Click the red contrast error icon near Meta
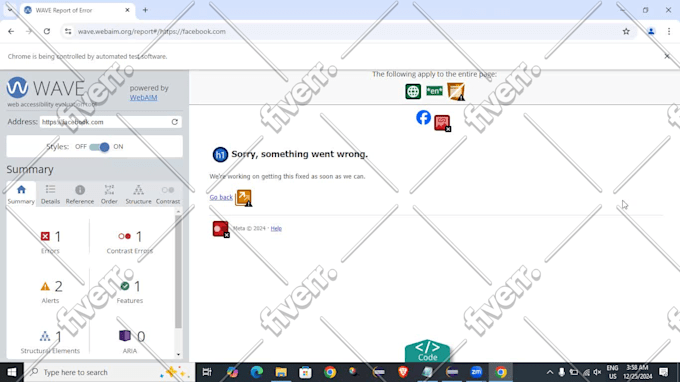This screenshot has width=680, height=382. click(221, 229)
